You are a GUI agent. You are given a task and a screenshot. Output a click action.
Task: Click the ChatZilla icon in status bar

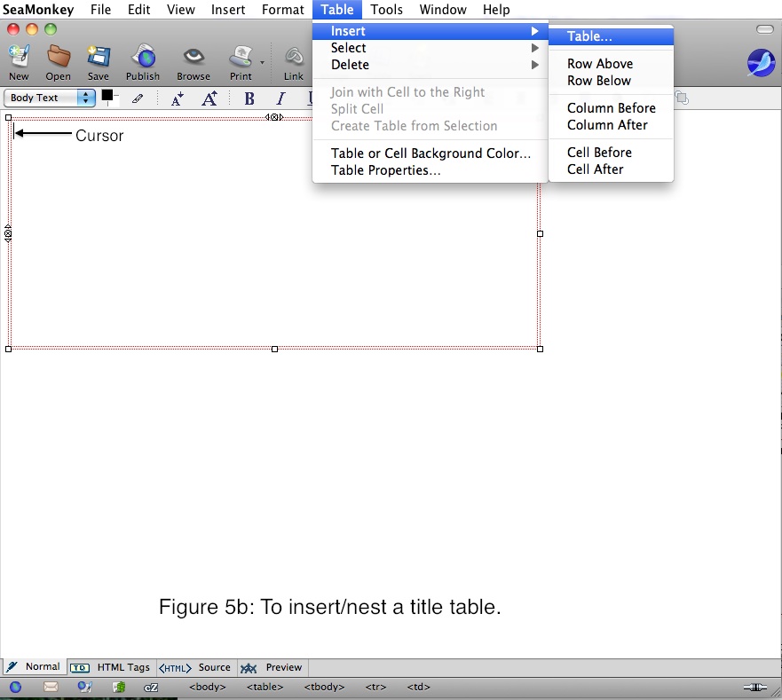point(151,687)
